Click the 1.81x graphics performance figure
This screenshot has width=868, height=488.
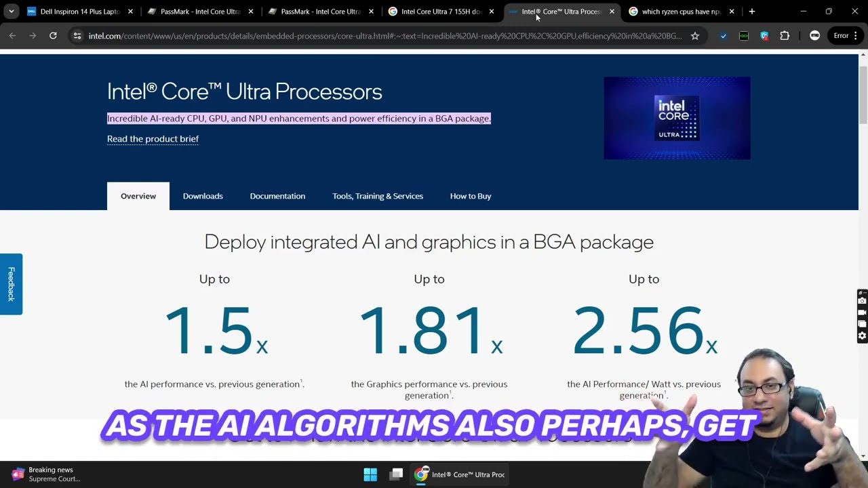click(430, 331)
